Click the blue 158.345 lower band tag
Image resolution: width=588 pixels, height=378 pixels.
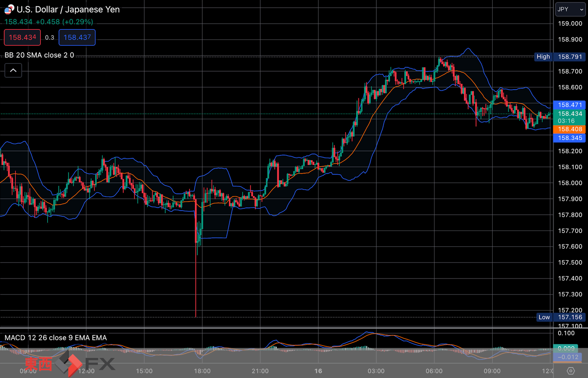click(569, 138)
